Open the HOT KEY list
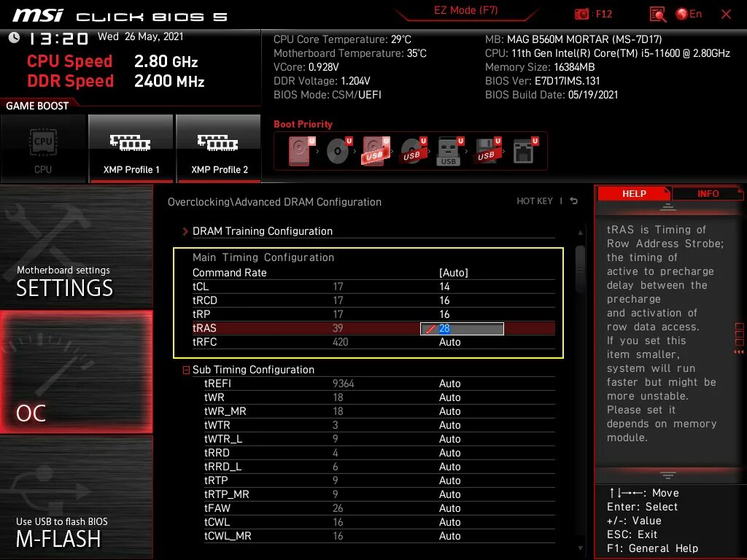747x560 pixels. click(535, 201)
